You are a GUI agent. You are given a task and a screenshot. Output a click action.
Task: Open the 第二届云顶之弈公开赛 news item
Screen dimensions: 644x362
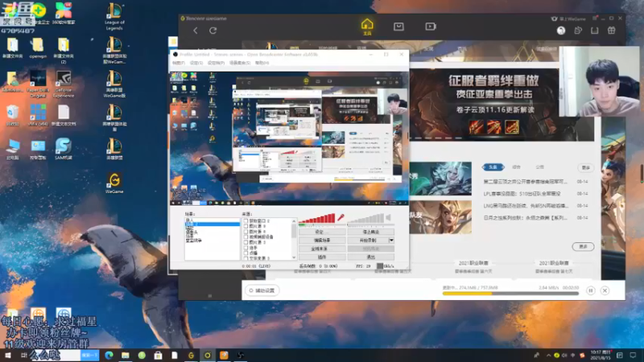[526, 182]
